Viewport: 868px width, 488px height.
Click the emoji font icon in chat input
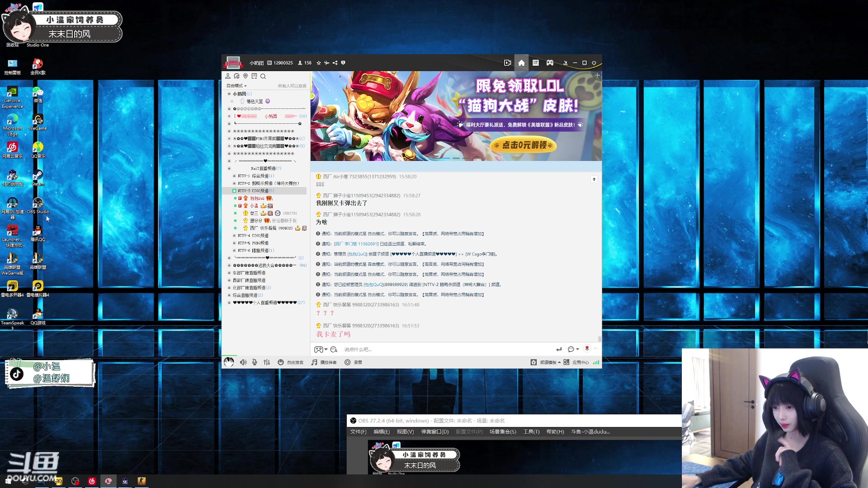(334, 349)
